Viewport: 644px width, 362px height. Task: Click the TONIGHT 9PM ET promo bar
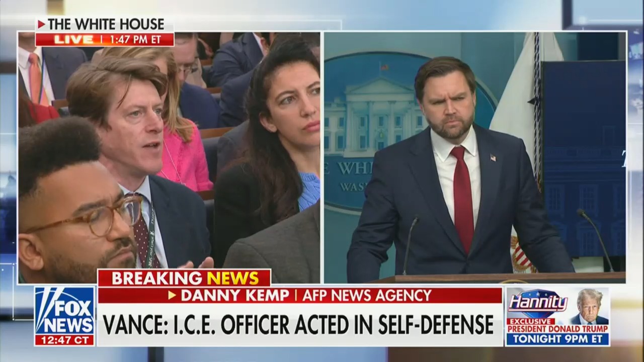click(x=557, y=339)
